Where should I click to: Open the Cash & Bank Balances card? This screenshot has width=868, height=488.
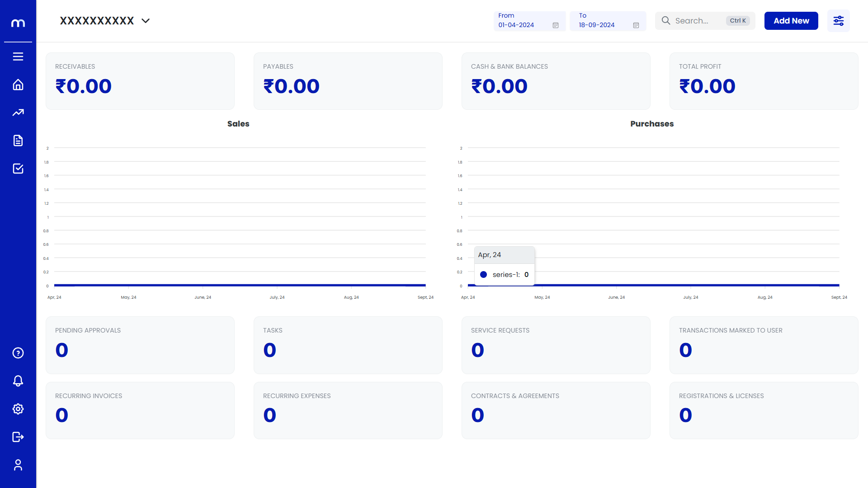(x=556, y=81)
